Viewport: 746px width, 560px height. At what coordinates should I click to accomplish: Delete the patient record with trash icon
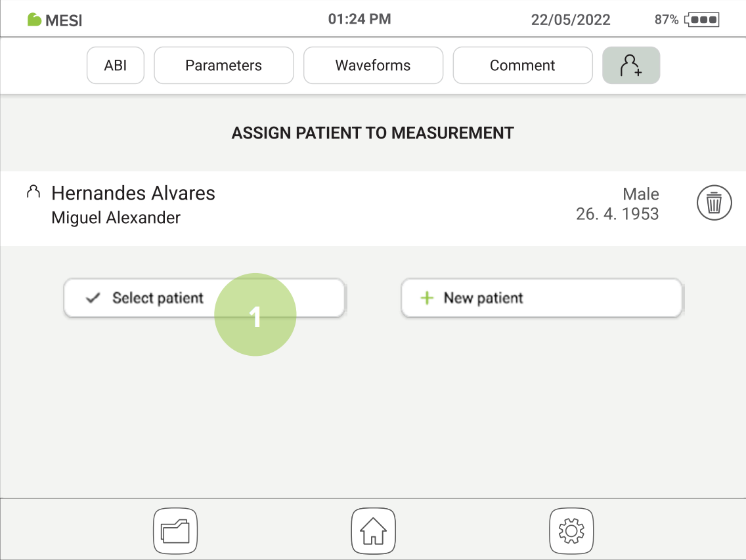click(x=714, y=202)
